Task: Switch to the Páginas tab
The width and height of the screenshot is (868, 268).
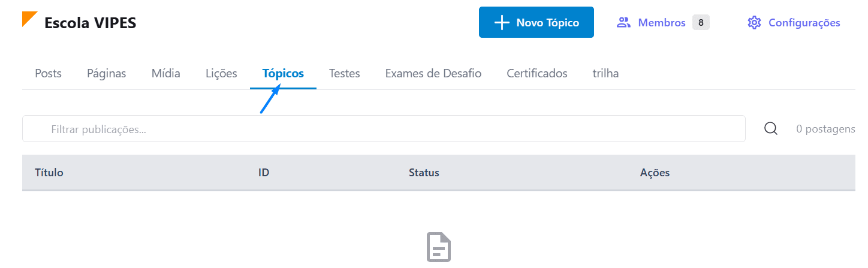Action: click(106, 74)
